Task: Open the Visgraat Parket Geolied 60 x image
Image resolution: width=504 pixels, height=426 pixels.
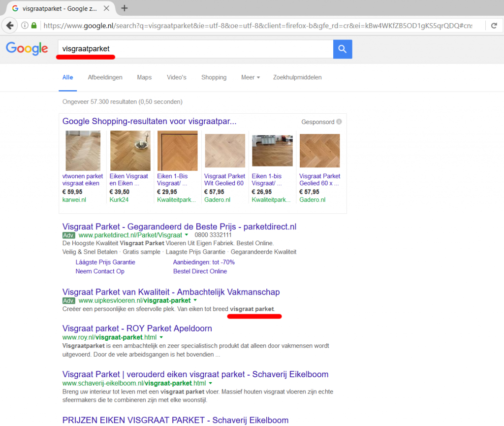Action: tap(319, 151)
